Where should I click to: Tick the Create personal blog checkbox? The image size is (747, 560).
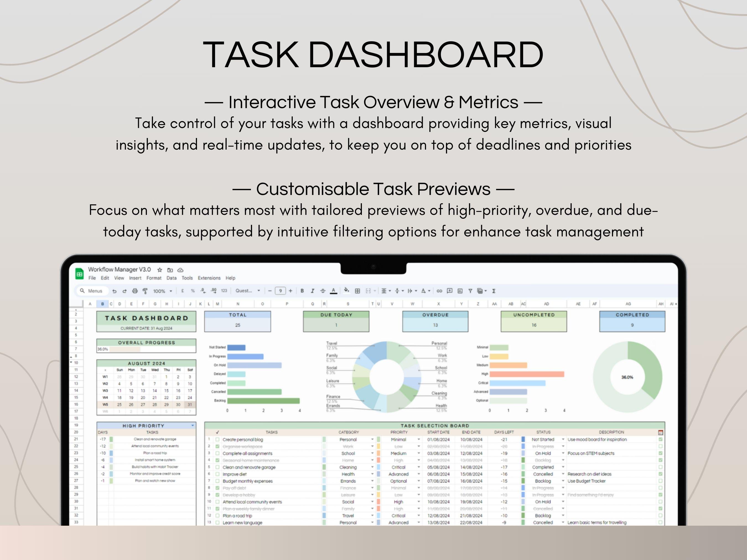217,439
